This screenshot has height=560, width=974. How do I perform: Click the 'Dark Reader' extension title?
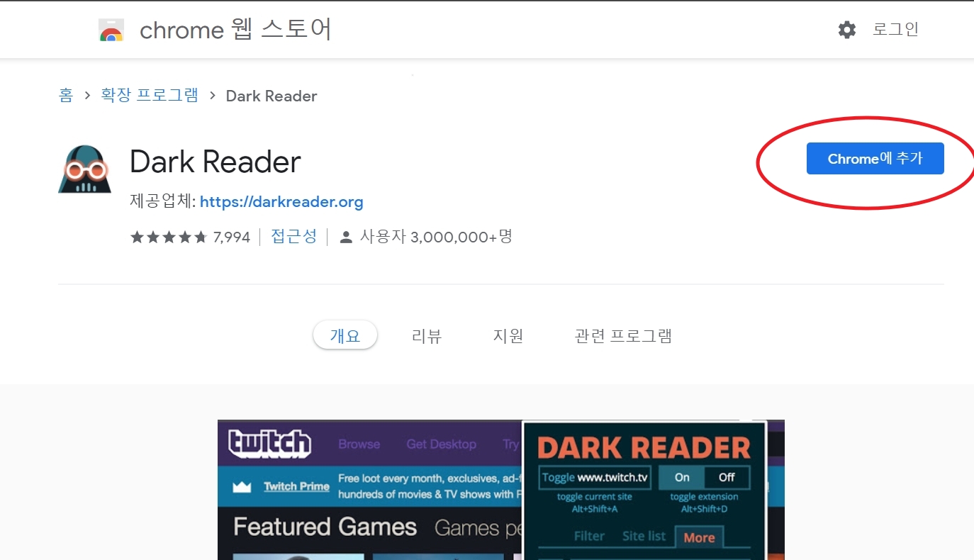point(215,162)
